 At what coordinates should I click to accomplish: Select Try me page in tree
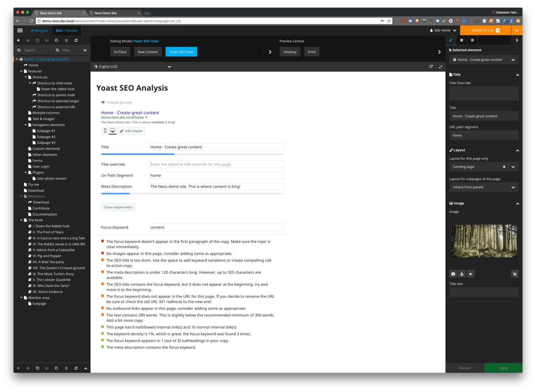tap(33, 185)
